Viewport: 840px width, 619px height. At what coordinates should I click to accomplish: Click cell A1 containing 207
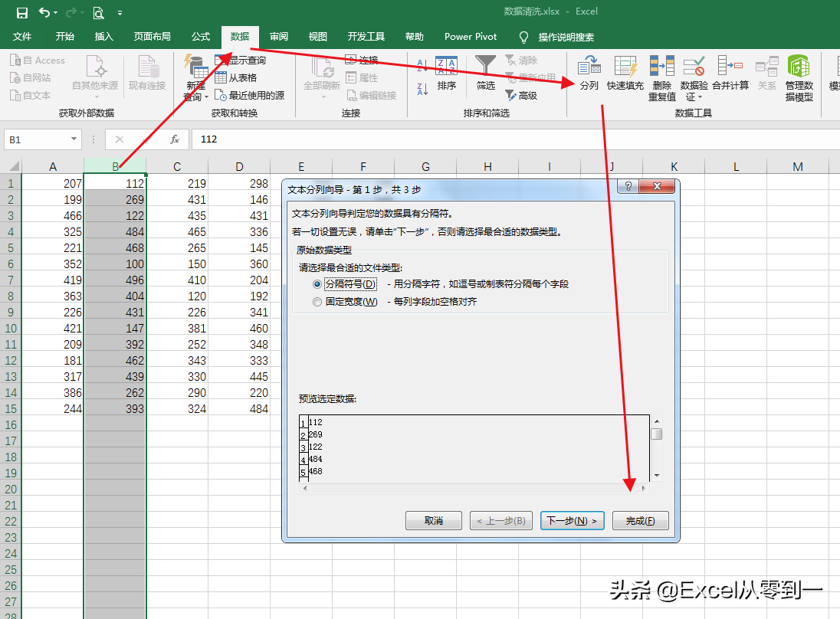tap(52, 184)
